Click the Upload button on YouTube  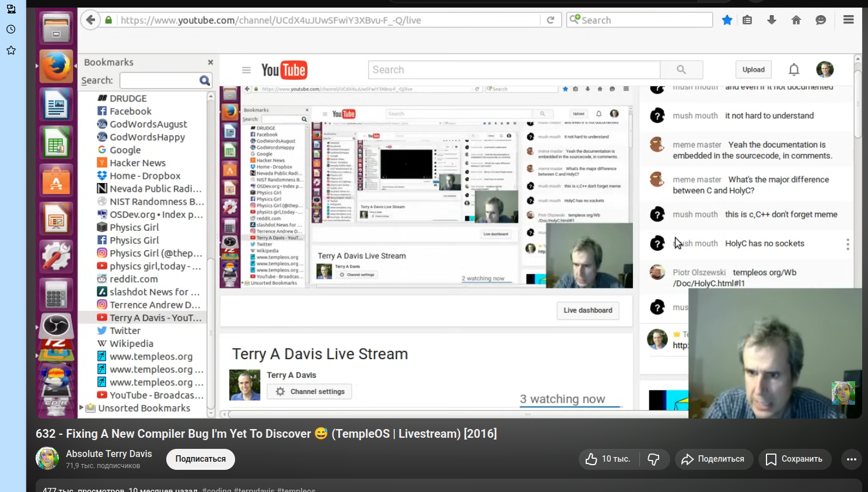click(x=754, y=70)
